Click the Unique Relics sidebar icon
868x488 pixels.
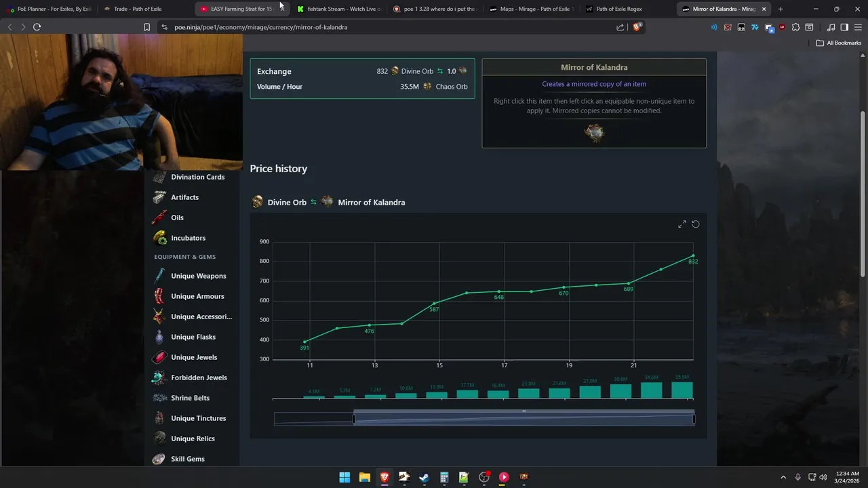[x=159, y=439]
